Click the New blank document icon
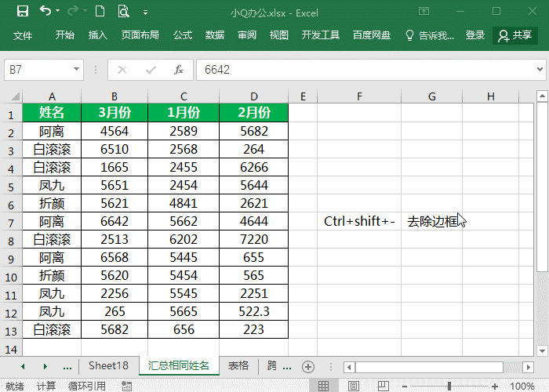Screen dimensions: 549x392 100,11
